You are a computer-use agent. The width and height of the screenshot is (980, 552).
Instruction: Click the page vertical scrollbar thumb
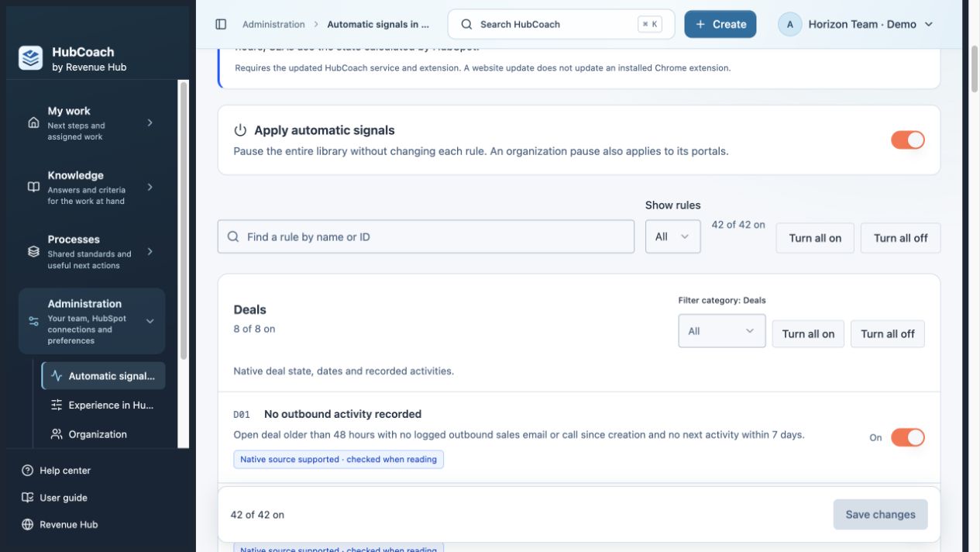click(x=975, y=69)
